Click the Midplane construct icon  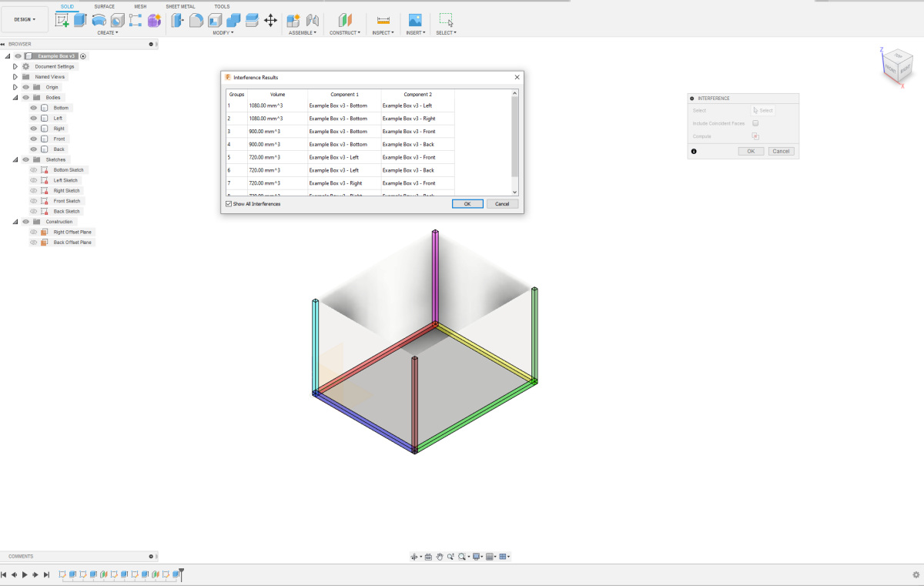345,21
